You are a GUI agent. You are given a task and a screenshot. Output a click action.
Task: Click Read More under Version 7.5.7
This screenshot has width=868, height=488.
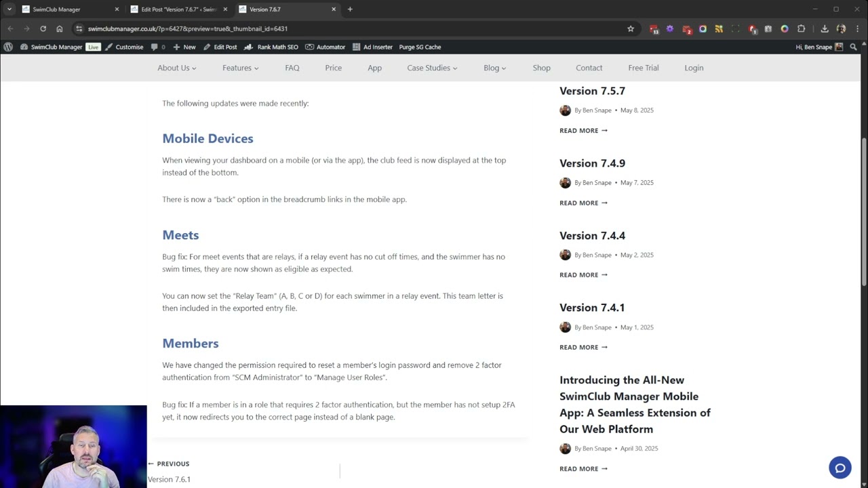(583, 130)
